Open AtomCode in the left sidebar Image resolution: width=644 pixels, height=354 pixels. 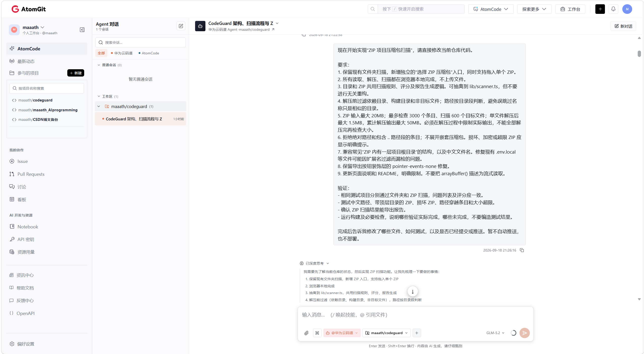coord(47,49)
